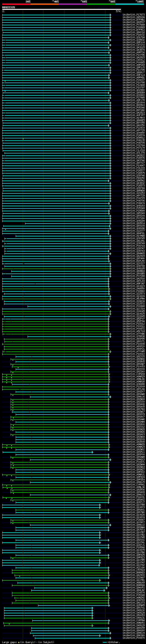The height and width of the screenshot is (644, 146).
Task: Click the red 20% identity color segment
Action: (16, 4)
